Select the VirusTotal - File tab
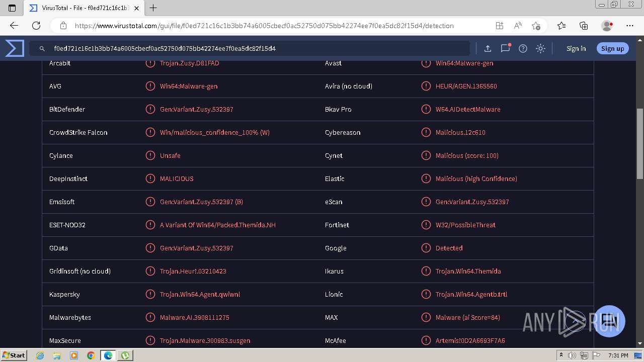Screen dimensions: 644x362 (85, 8)
